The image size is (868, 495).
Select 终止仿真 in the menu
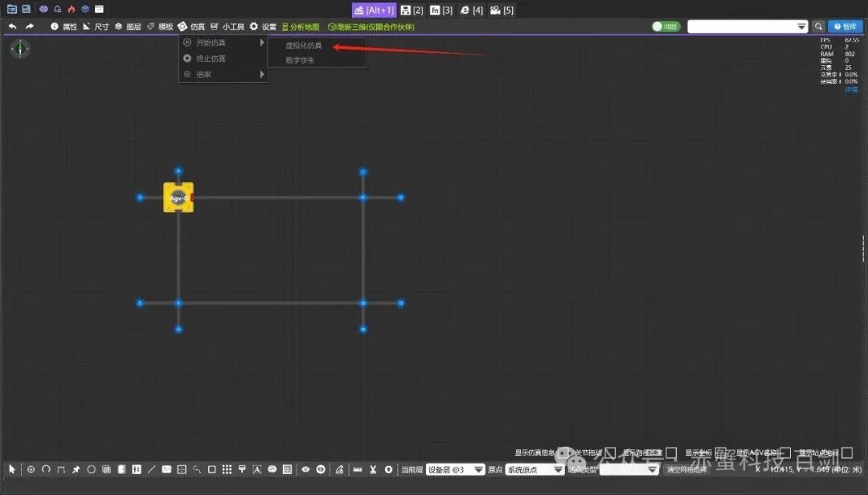pyautogui.click(x=223, y=58)
